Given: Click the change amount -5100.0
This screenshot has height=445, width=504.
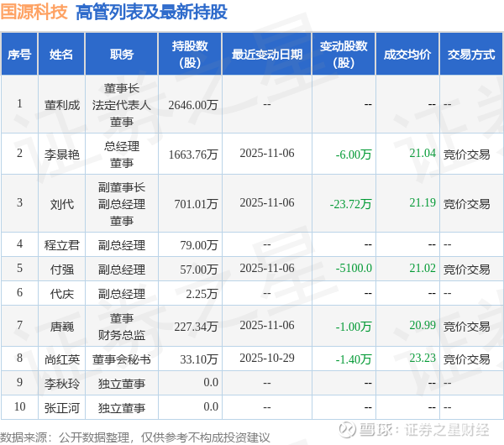Looking at the screenshot, I should [x=354, y=268].
